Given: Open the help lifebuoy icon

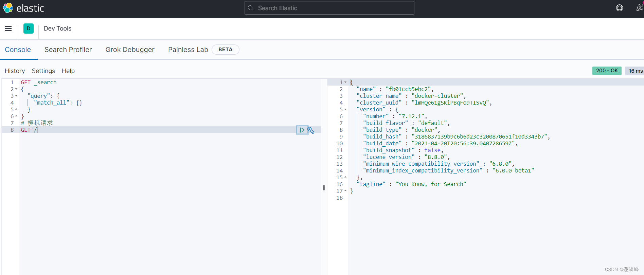Looking at the screenshot, I should tap(620, 8).
